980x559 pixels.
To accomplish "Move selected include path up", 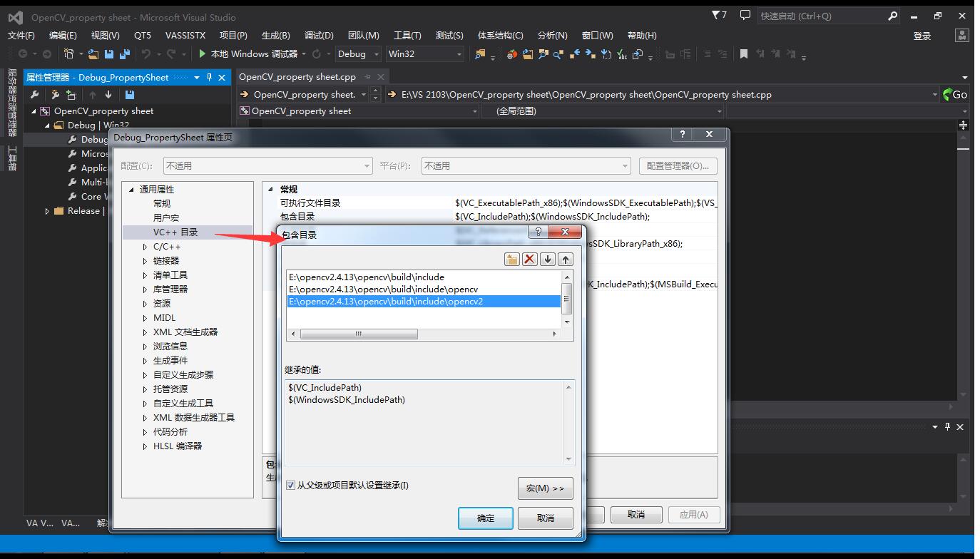I will click(x=565, y=260).
